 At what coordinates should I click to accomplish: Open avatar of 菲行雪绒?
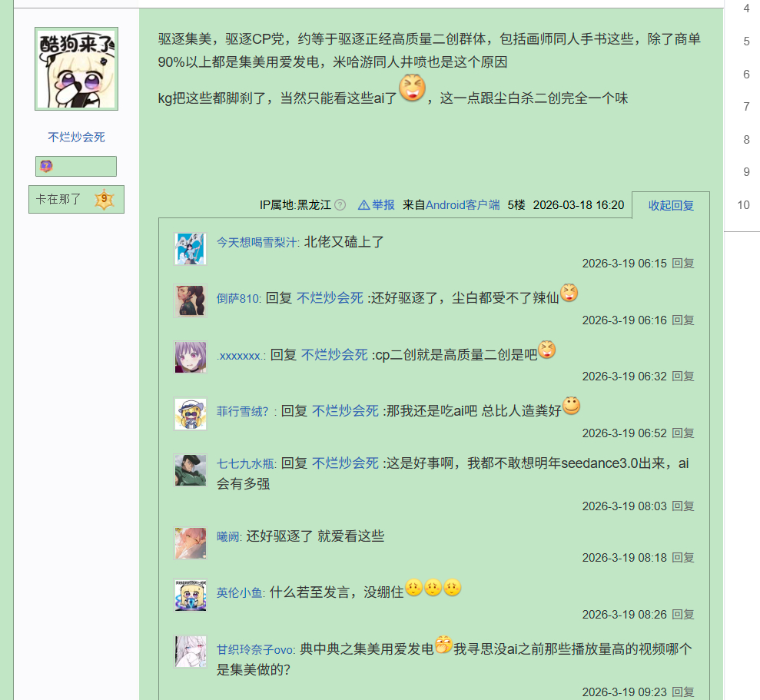[191, 414]
